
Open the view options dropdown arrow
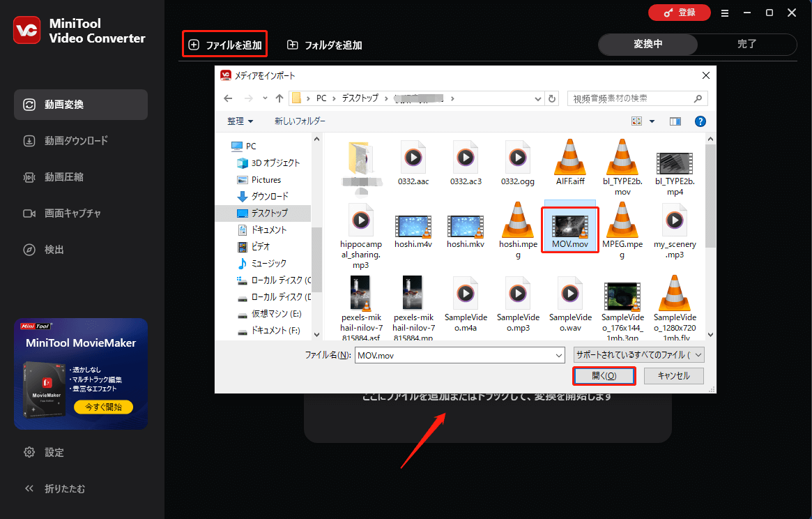coord(652,121)
